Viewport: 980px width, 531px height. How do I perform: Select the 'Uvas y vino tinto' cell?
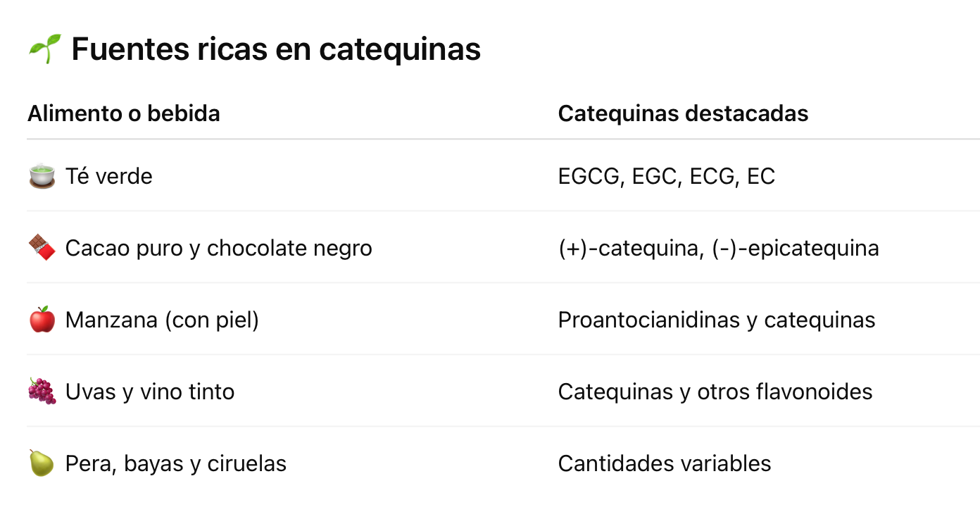(x=150, y=392)
